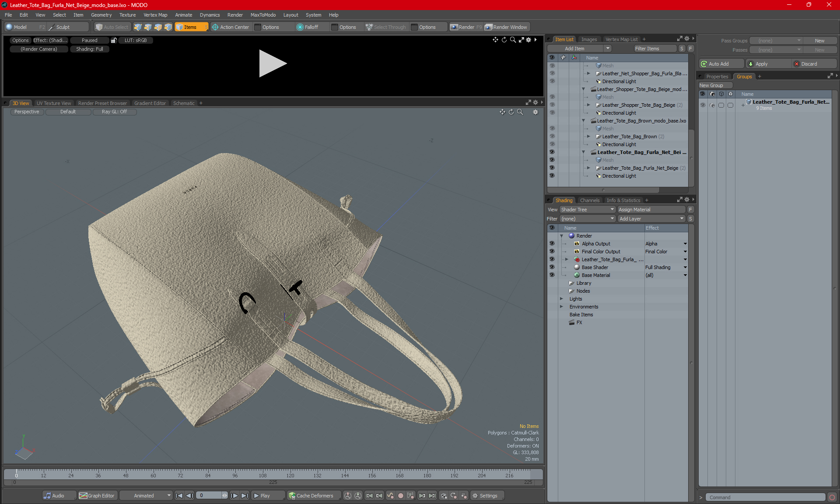The width and height of the screenshot is (840, 504).
Task: Open Add Layer dropdown
Action: (651, 219)
